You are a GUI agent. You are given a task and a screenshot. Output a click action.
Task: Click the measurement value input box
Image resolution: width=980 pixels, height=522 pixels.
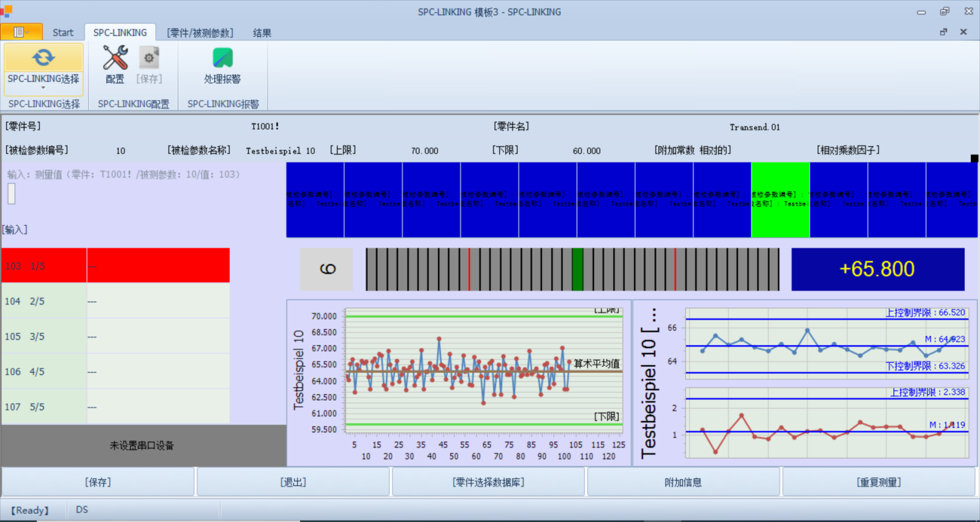pyautogui.click(x=12, y=194)
